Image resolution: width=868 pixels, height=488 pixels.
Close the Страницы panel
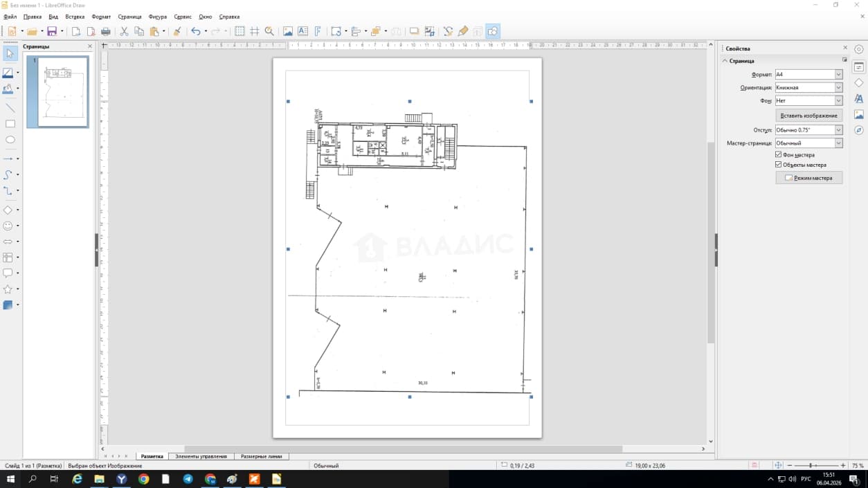[x=90, y=46]
